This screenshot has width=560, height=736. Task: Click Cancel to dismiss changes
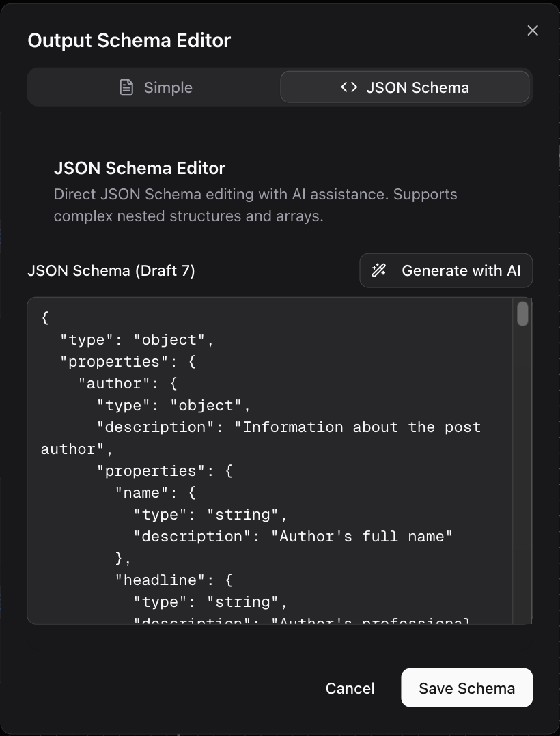point(350,688)
